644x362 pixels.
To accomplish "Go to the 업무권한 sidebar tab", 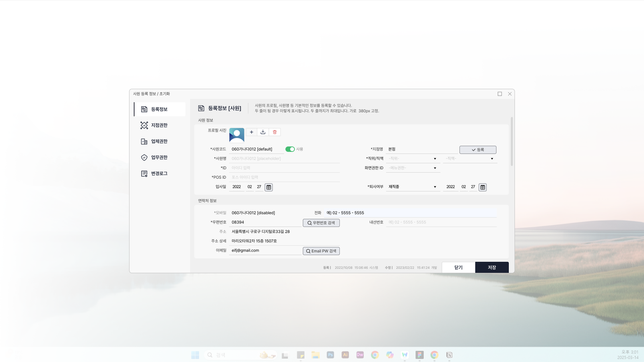I will point(160,158).
